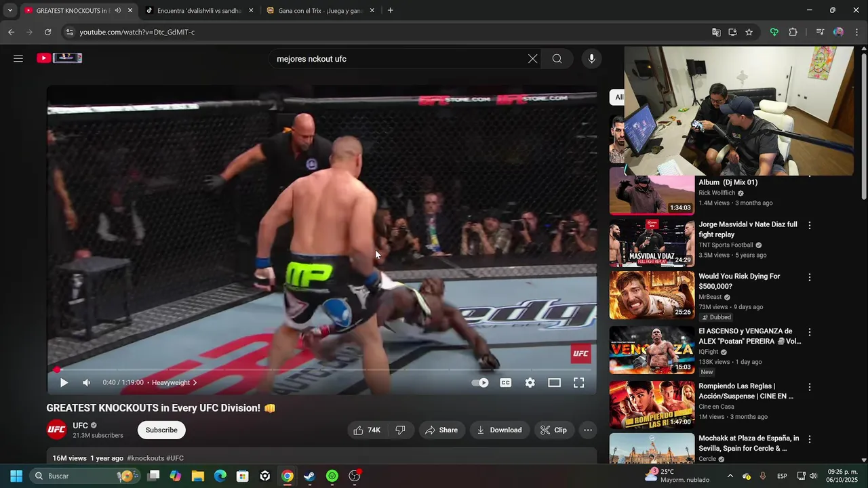868x488 pixels.
Task: Open the player settings gear
Action: 530,383
